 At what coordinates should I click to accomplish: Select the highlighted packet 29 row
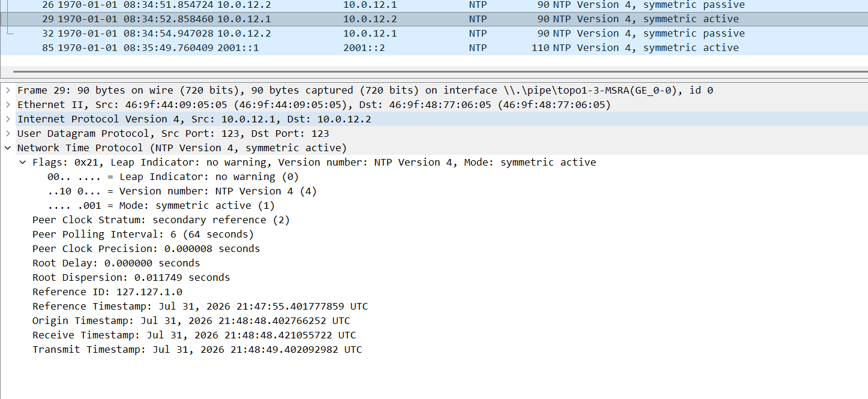(x=434, y=19)
